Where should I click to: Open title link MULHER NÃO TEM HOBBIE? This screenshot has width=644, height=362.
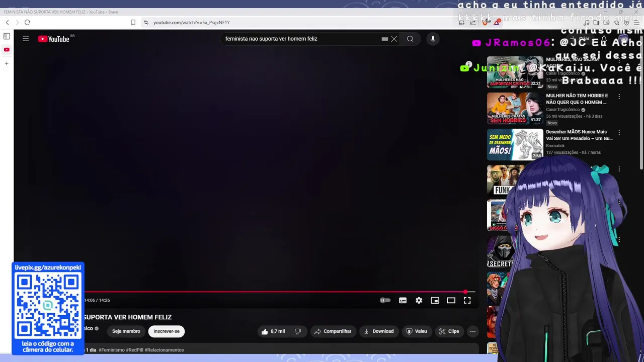click(577, 99)
